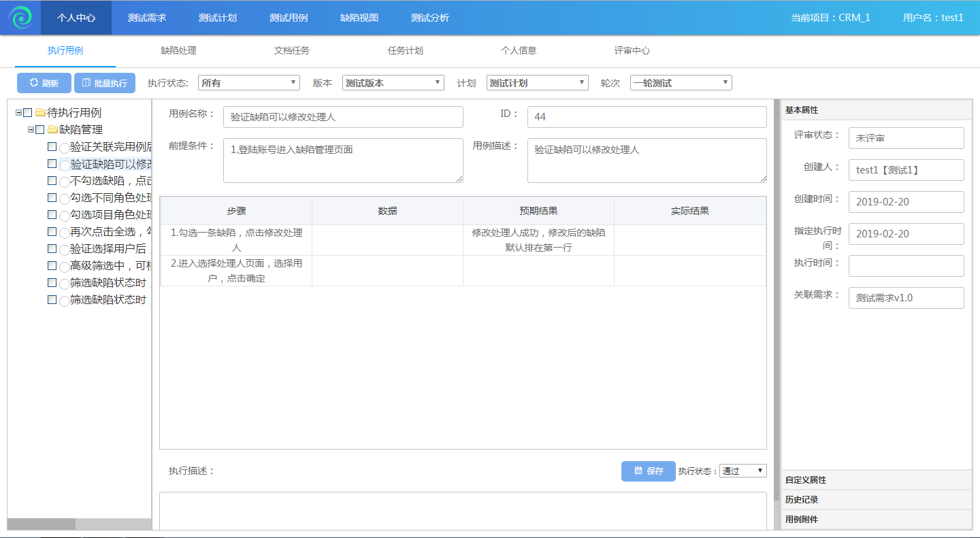Click the 缺陷管理 folder icon
This screenshot has width=980, height=538.
tap(52, 130)
